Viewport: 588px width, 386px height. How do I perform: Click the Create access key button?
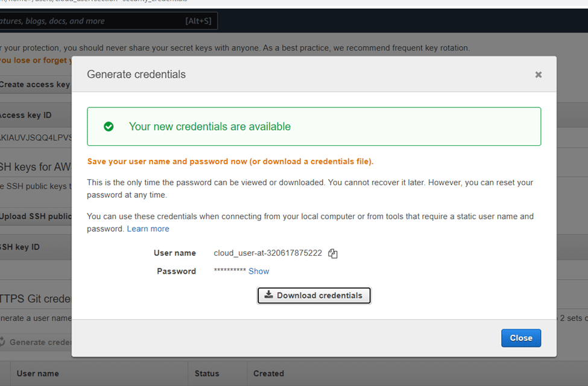point(35,84)
